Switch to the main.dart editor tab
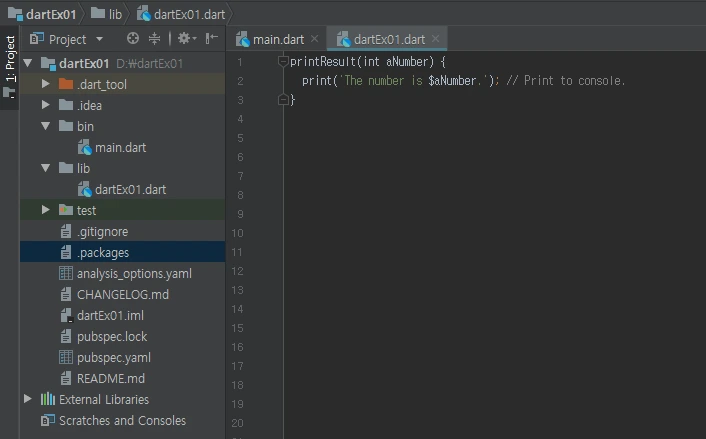This screenshot has height=439, width=706. coord(270,40)
